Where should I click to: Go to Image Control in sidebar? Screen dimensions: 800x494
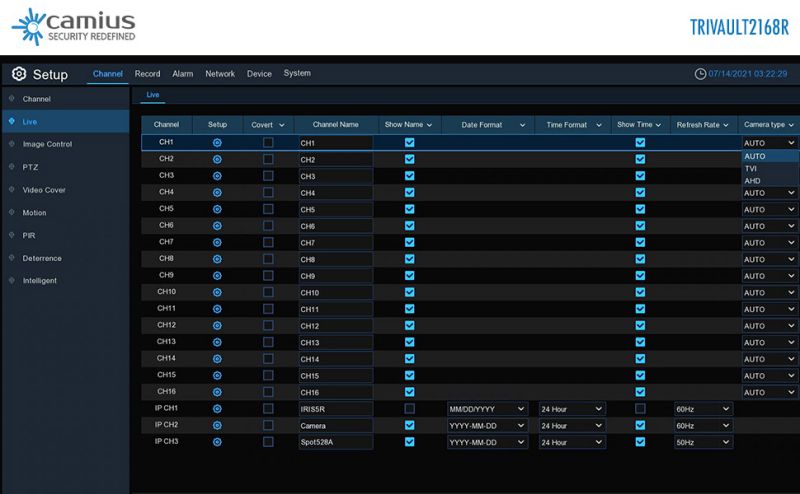(47, 144)
